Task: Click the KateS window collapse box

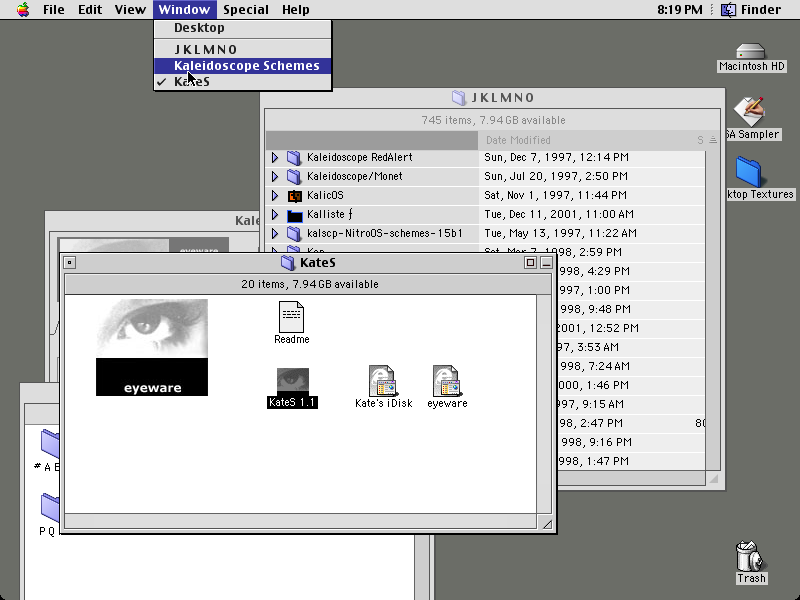Action: [546, 263]
